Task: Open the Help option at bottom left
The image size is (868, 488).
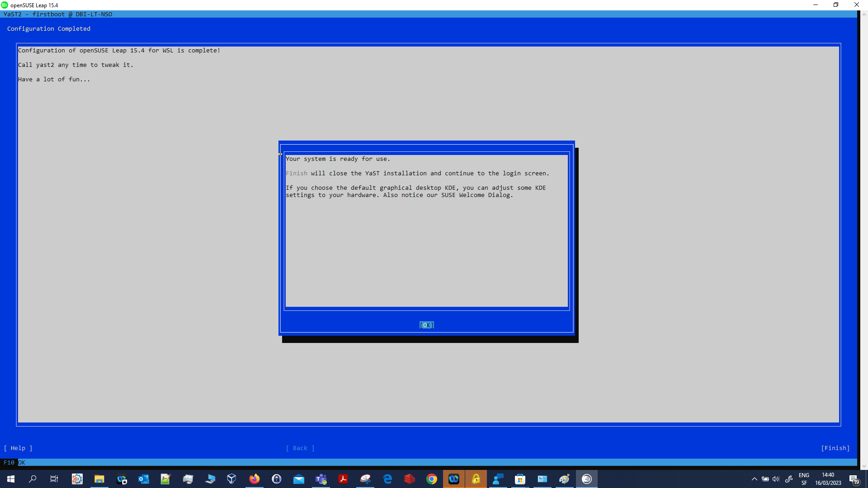Action: coord(18,448)
